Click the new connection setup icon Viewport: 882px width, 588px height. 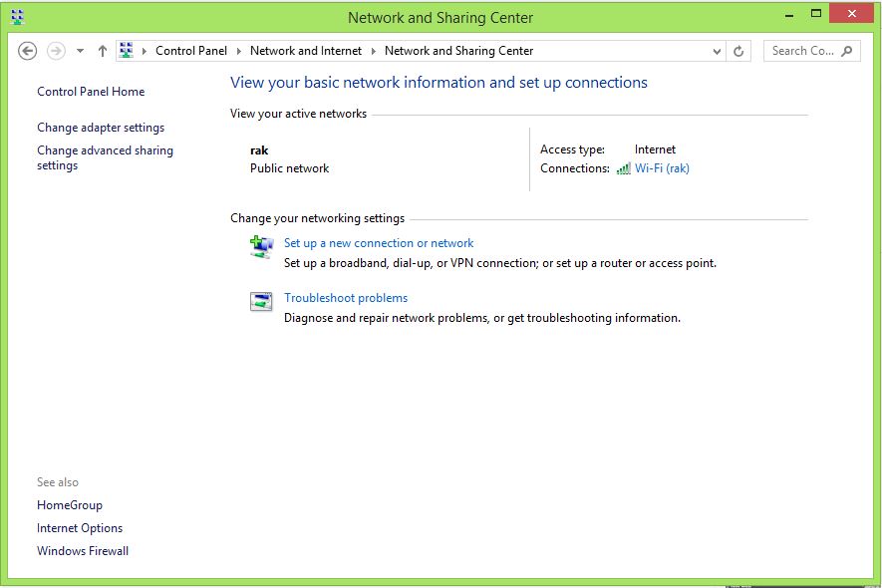(x=261, y=246)
